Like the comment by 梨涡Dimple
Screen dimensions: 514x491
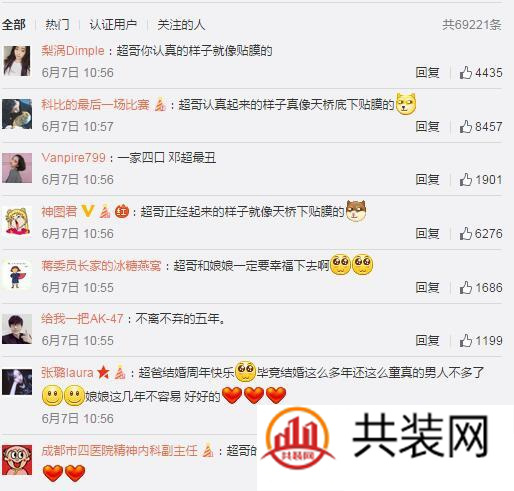[x=466, y=72]
